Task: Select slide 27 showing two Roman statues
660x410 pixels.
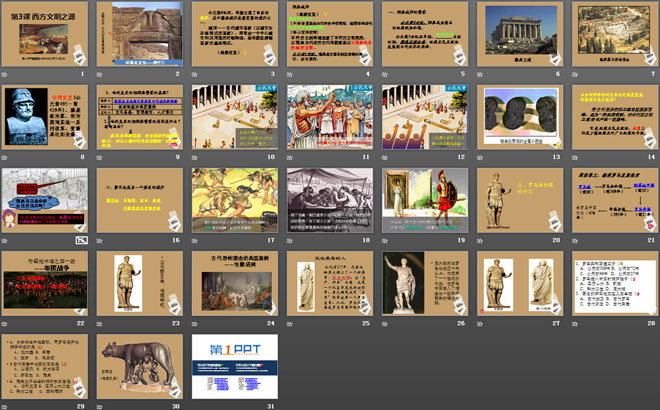Action: tap(520, 283)
